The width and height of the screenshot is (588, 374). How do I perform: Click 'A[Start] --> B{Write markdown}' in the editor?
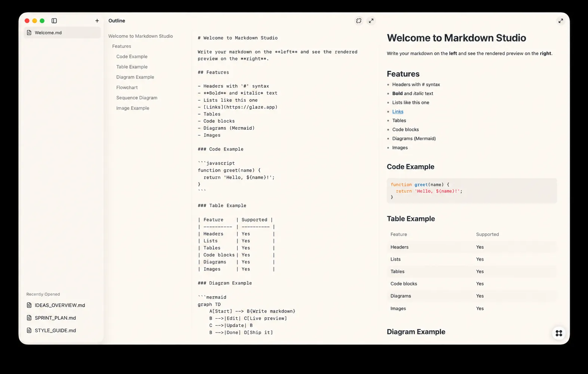coord(252,311)
